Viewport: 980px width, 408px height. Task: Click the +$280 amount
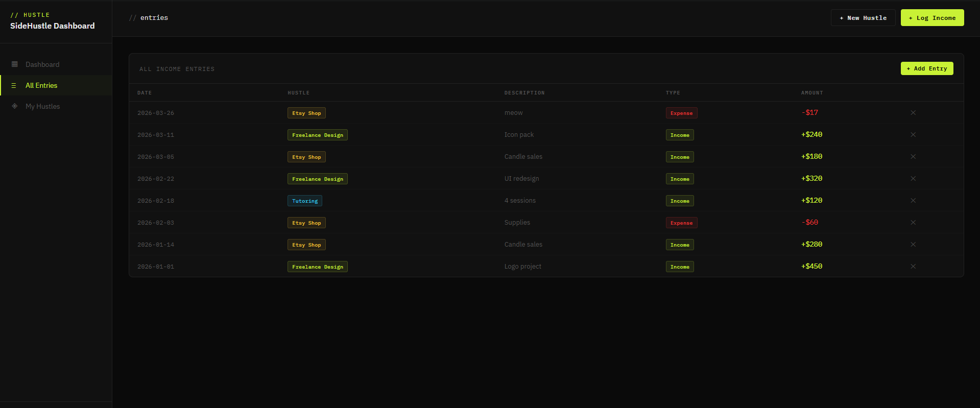[x=812, y=244]
